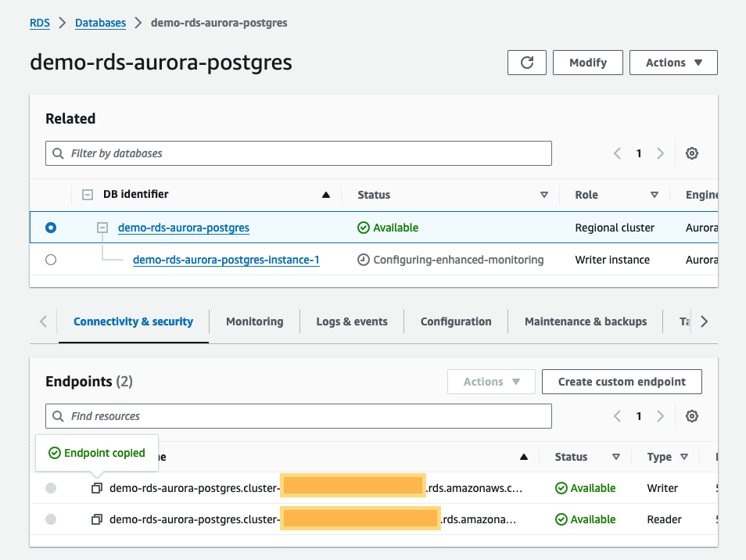Sort Endpoints table by Status arrow
Image resolution: width=746 pixels, height=560 pixels.
pyautogui.click(x=616, y=457)
